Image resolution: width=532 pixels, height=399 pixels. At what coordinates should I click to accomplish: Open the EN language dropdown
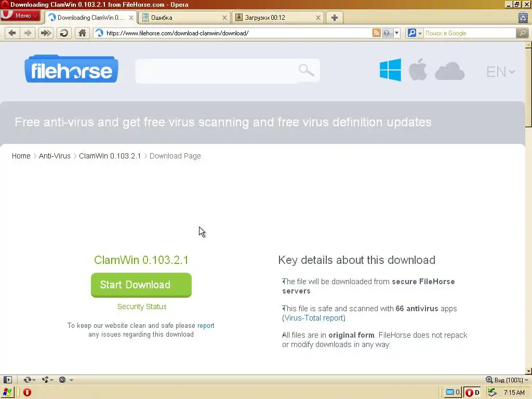(x=501, y=72)
